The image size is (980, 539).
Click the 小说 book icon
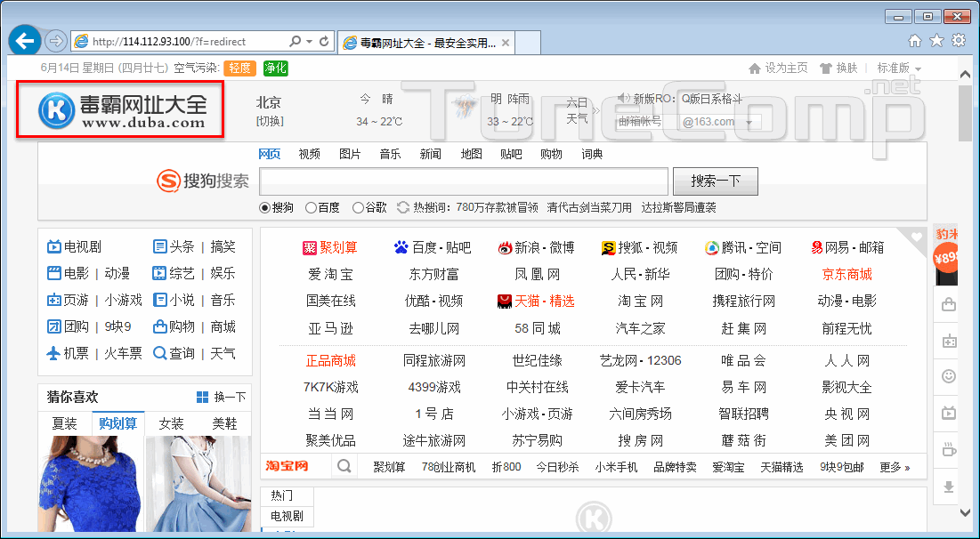[160, 300]
